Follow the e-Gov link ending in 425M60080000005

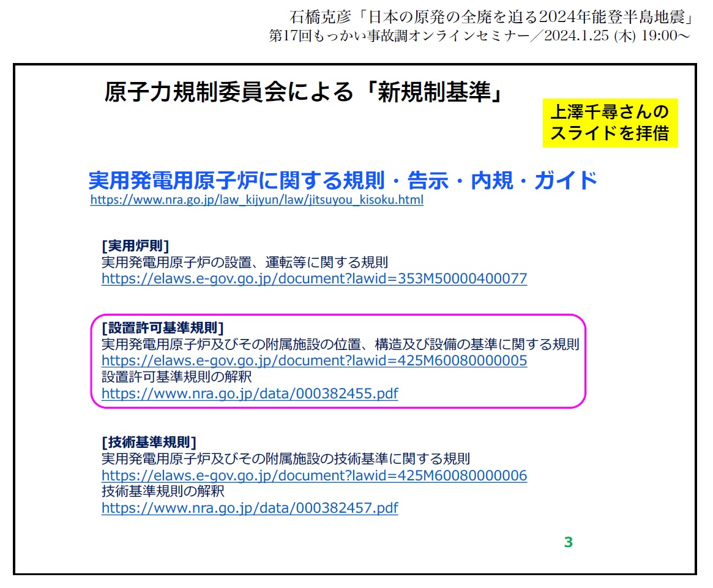(x=314, y=360)
